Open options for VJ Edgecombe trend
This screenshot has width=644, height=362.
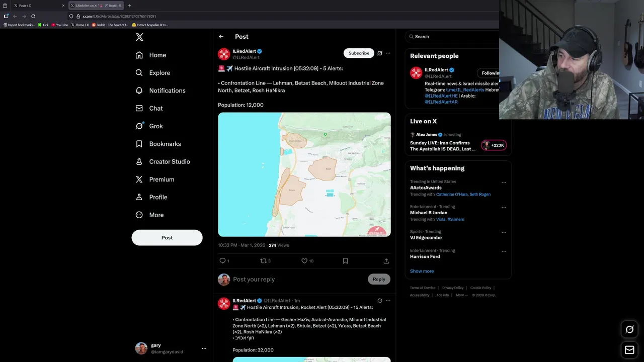(504, 233)
